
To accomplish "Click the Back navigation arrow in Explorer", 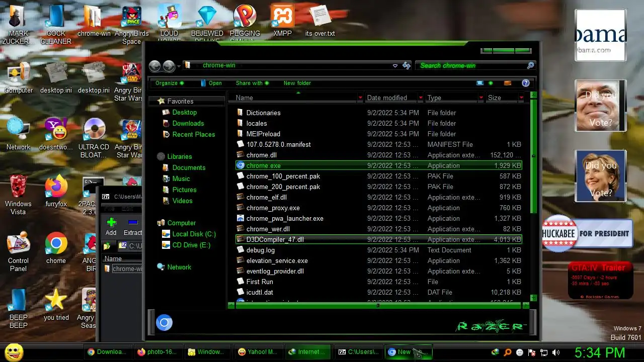I will [x=155, y=66].
